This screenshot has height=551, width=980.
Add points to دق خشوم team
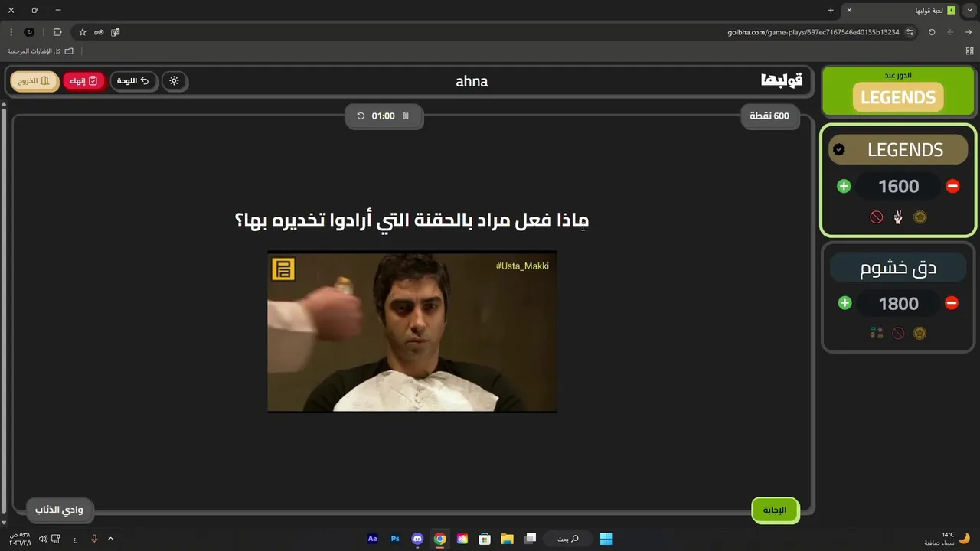click(x=844, y=303)
